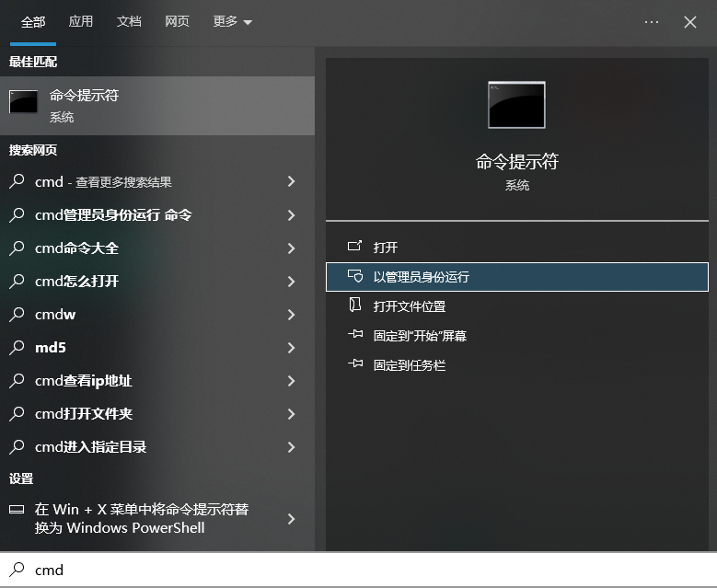Open suggestion cmdw
The height and width of the screenshot is (588, 717).
click(x=157, y=315)
